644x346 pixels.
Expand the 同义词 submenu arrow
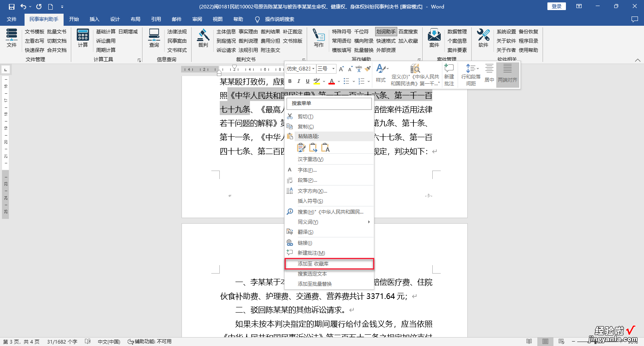coord(369,222)
